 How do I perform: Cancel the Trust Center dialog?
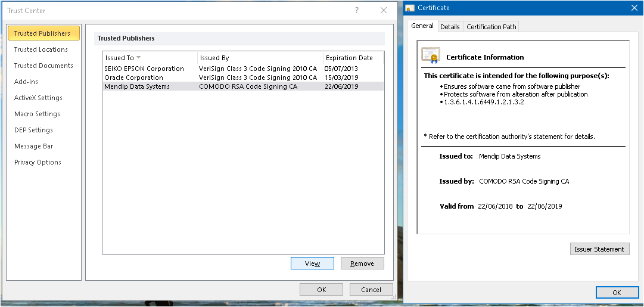coord(371,289)
